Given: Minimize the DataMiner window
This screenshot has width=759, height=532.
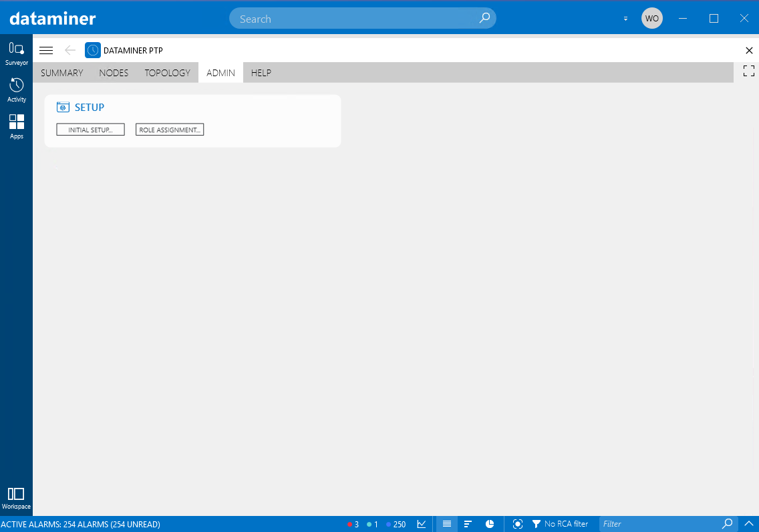Looking at the screenshot, I should coord(683,19).
